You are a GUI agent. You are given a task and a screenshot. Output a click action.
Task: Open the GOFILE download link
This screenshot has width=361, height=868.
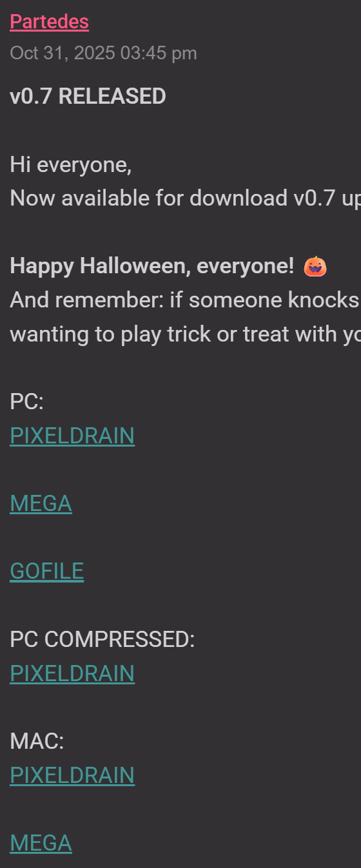coord(46,572)
